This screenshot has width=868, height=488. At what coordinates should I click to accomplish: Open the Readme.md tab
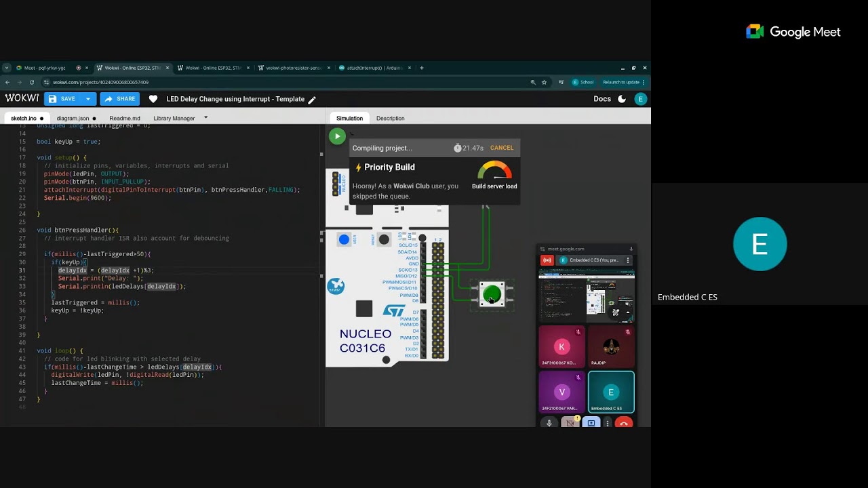click(x=125, y=118)
